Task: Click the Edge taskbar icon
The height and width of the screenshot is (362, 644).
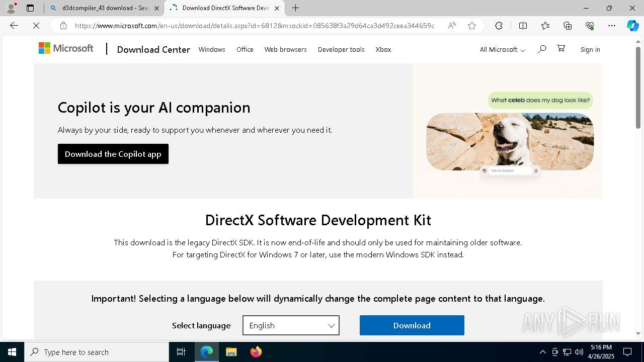Action: point(207,352)
